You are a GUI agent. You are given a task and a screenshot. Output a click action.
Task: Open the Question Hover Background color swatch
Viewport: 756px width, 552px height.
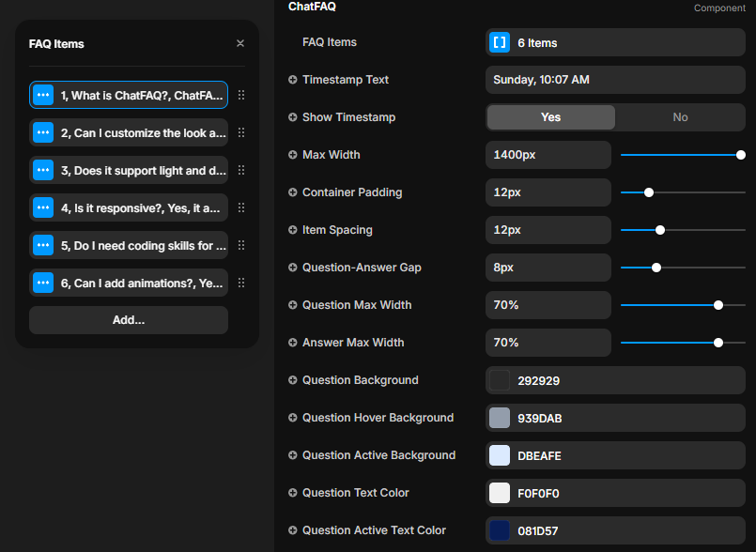[500, 418]
